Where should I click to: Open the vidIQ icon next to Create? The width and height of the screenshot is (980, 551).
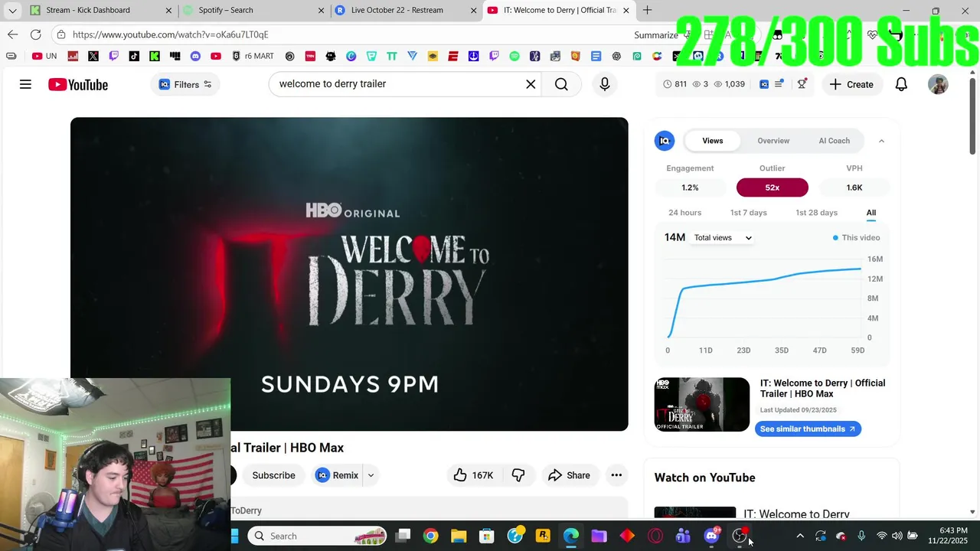(764, 84)
